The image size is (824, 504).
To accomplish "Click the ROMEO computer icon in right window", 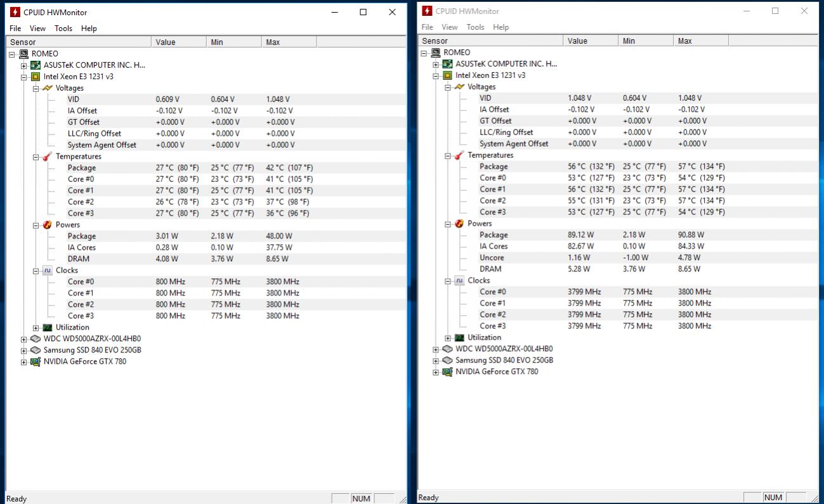I will coord(436,53).
